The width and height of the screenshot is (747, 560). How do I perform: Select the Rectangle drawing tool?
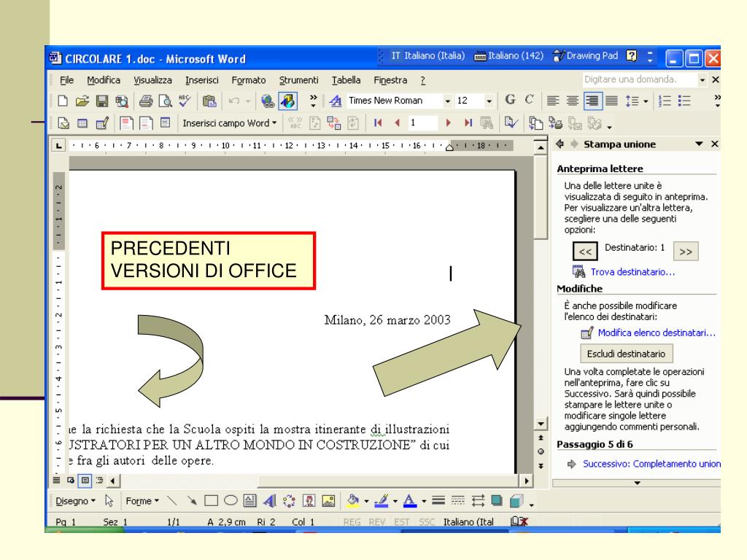pyautogui.click(x=211, y=500)
